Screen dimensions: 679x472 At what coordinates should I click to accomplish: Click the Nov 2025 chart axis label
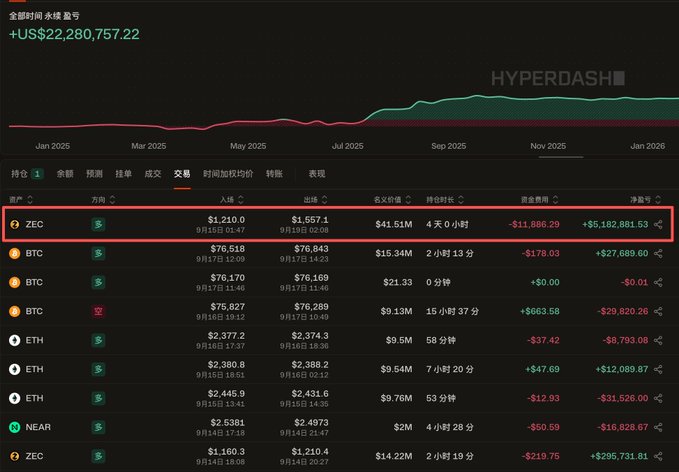coord(548,146)
